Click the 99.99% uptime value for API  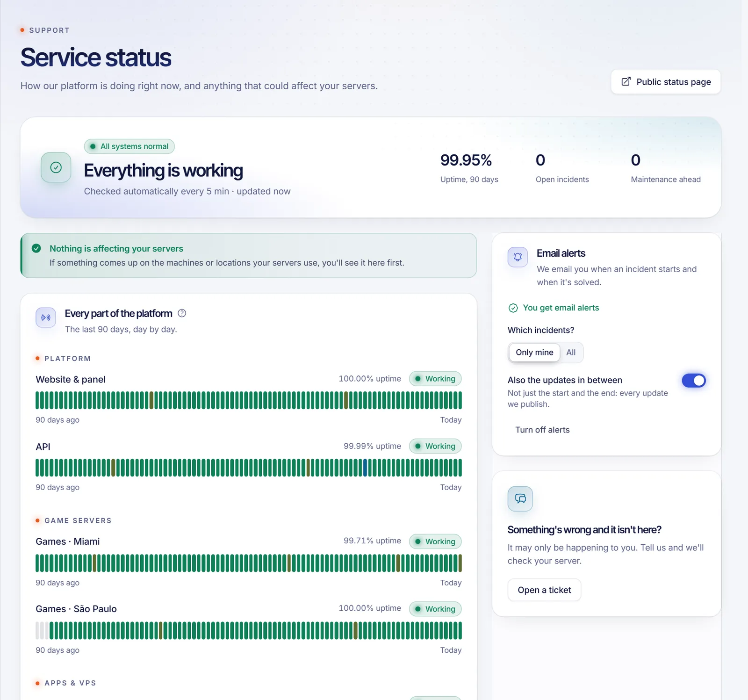click(x=372, y=446)
